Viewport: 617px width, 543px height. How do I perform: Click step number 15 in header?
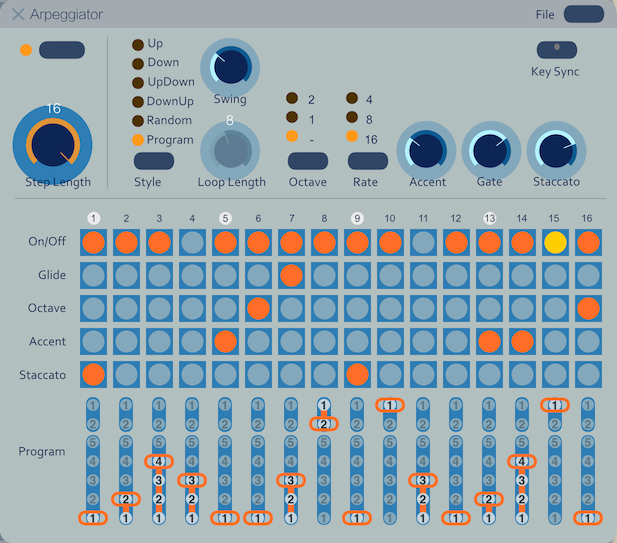coord(555,218)
